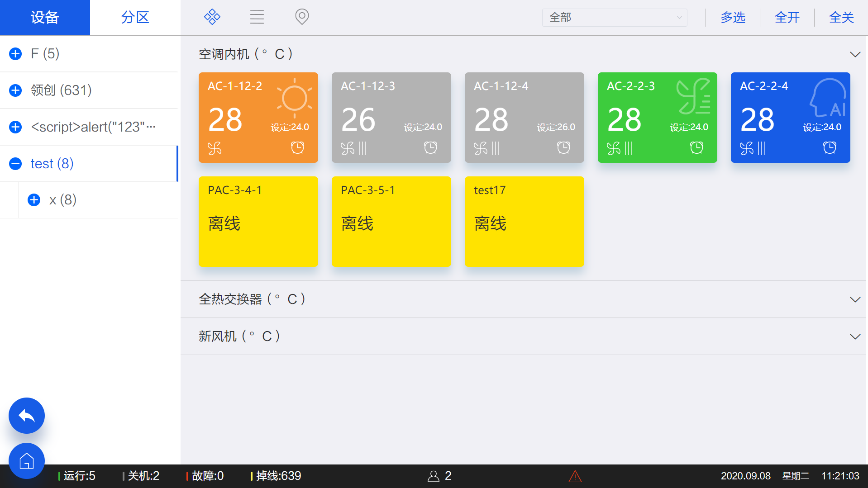The width and height of the screenshot is (868, 488).
Task: Click 全热交换器 section title
Action: click(x=252, y=299)
